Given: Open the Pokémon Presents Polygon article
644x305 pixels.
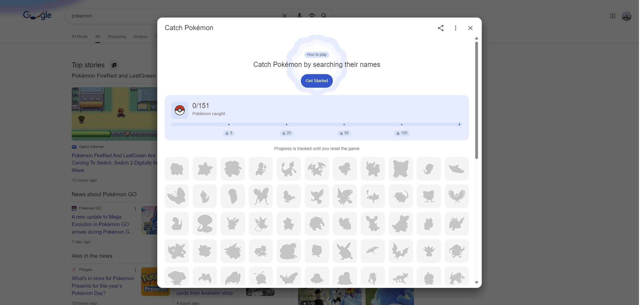Looking at the screenshot, I should [x=103, y=286].
